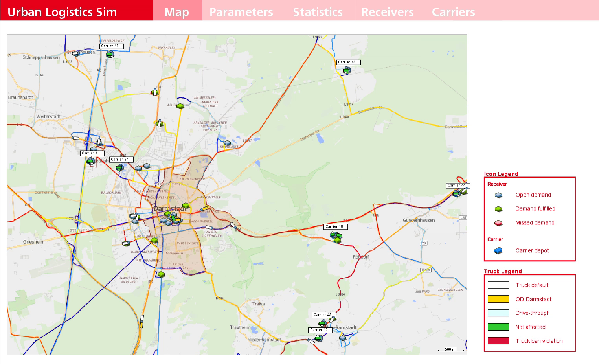Screen dimensions: 599x364
Task: Select green receiver above Darmstadt label
Action: [186, 205]
